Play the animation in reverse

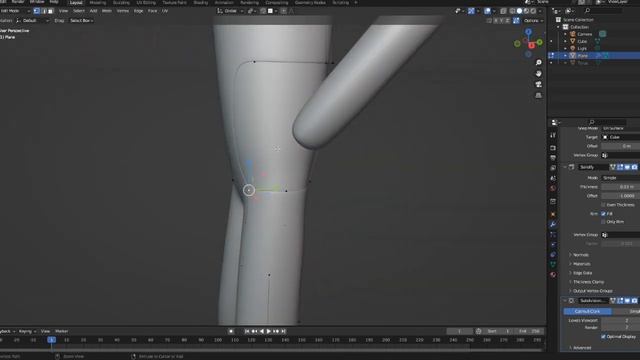[262, 331]
